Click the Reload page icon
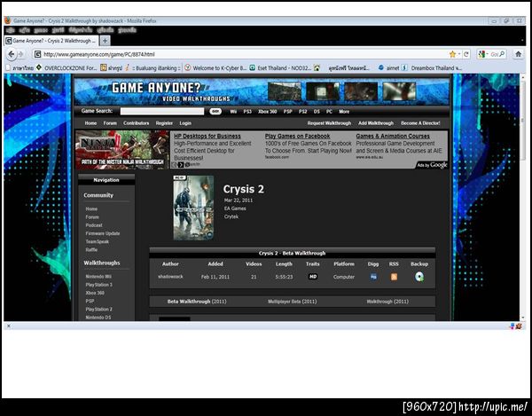532x416 pixels. pos(466,54)
